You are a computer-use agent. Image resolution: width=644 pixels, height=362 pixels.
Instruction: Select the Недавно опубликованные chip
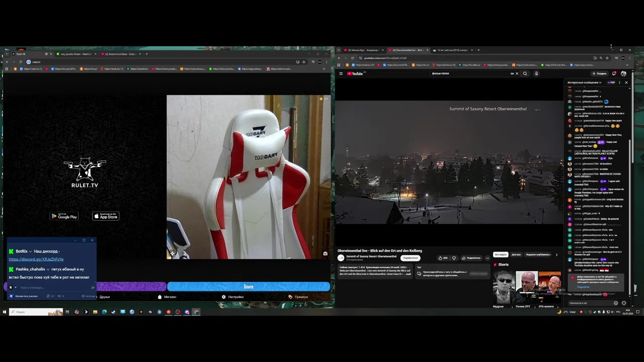[x=538, y=254]
